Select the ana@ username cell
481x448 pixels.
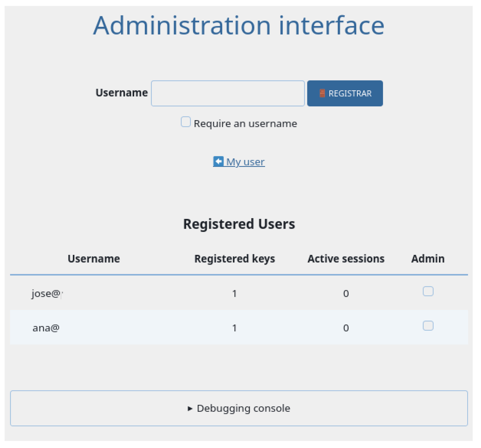tap(46, 328)
